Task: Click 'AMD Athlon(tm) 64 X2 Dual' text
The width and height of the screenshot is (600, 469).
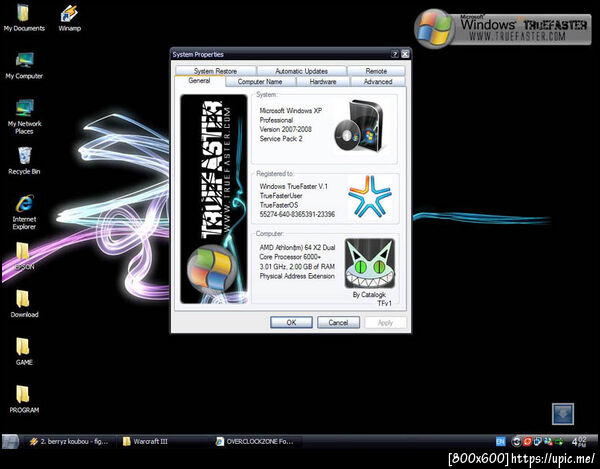Action: point(297,248)
